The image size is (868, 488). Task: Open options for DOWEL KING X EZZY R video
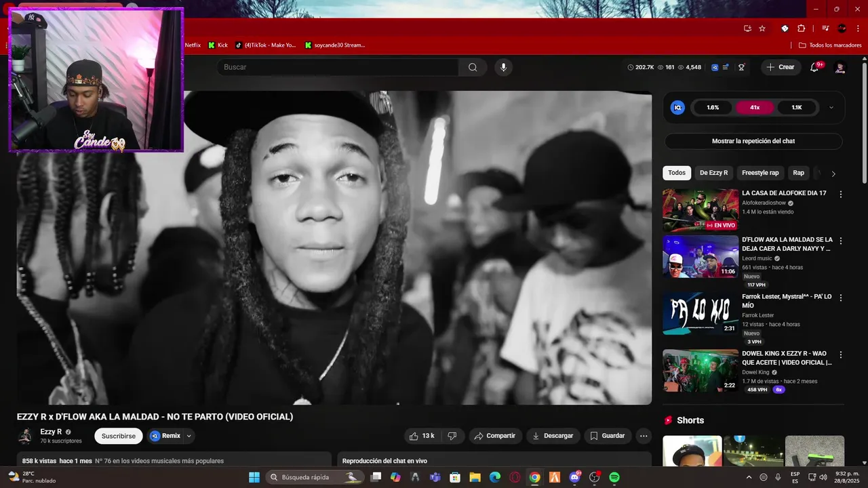pos(841,354)
